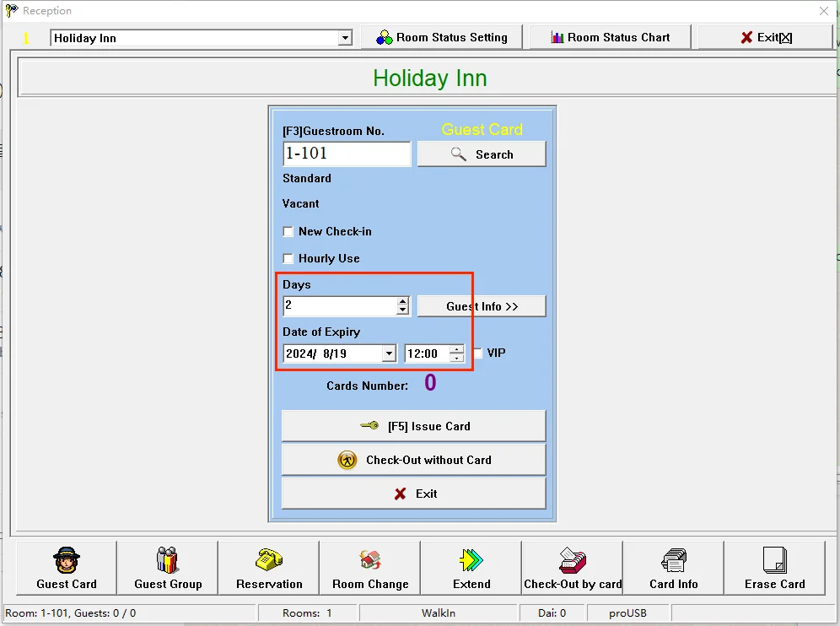
Task: Decrease expiry time with down spinner arrow
Action: pos(456,358)
